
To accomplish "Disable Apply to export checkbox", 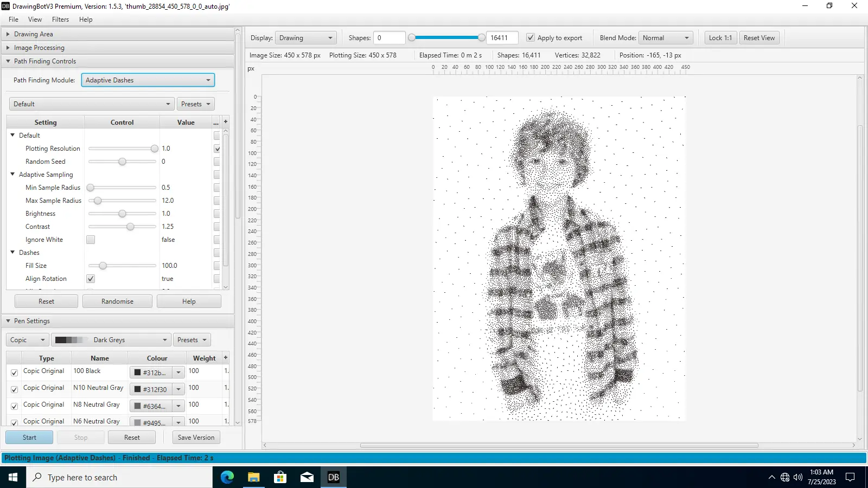I will click(x=531, y=38).
